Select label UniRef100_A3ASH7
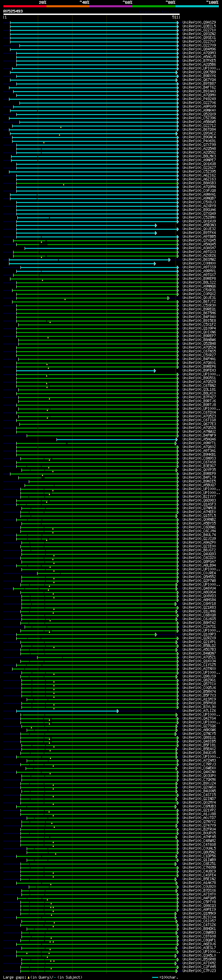222x980 pixels. tap(199, 248)
